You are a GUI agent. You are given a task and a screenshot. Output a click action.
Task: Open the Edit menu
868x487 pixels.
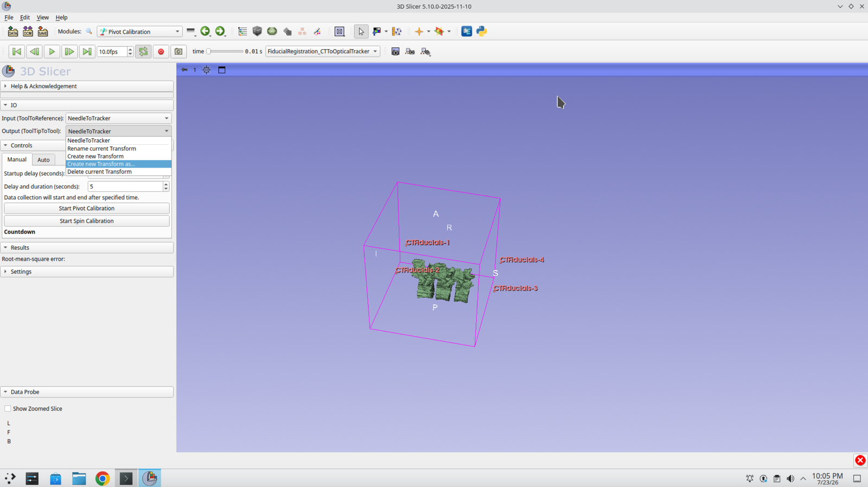pyautogui.click(x=25, y=17)
